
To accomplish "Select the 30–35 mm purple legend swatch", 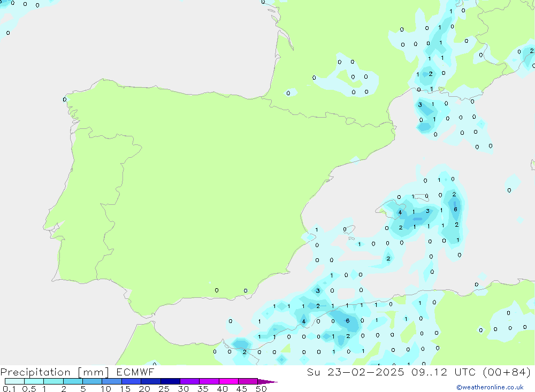I will pyautogui.click(x=189, y=381).
